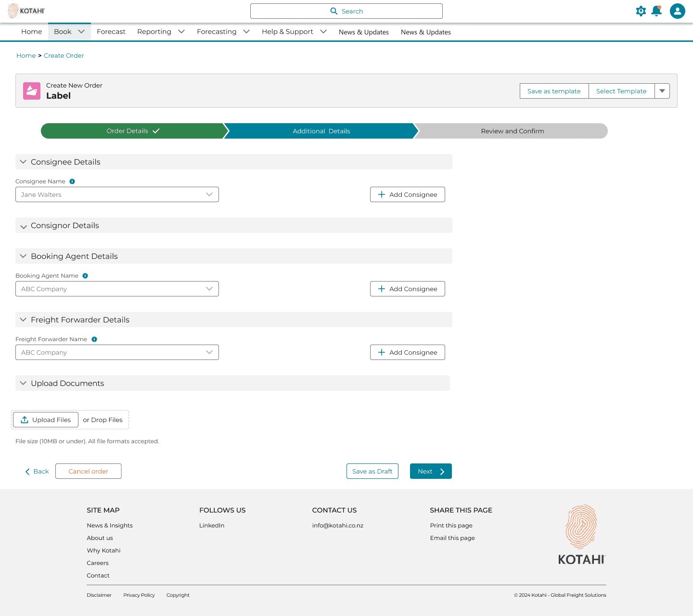Select the Review and Confirm step

(x=512, y=131)
